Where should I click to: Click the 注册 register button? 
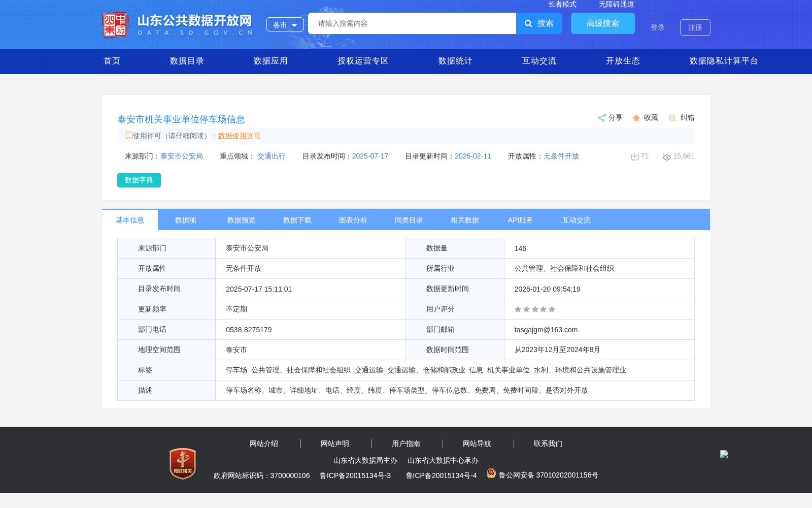[695, 27]
